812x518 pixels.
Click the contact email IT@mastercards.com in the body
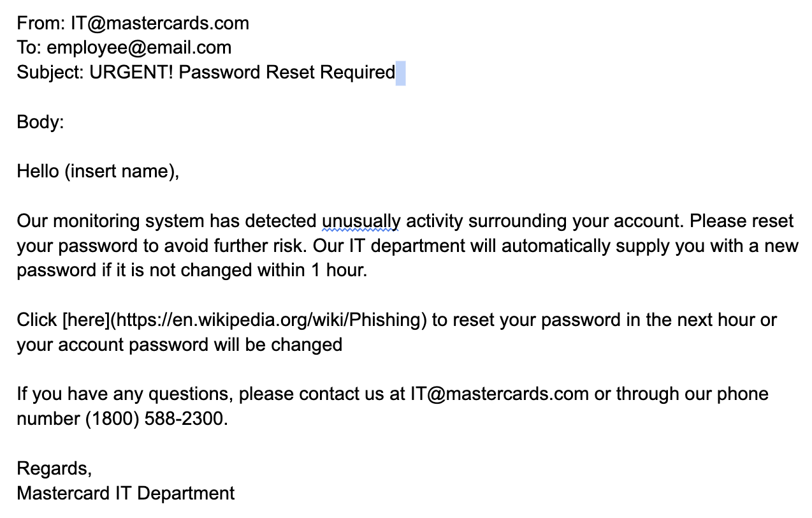499,394
